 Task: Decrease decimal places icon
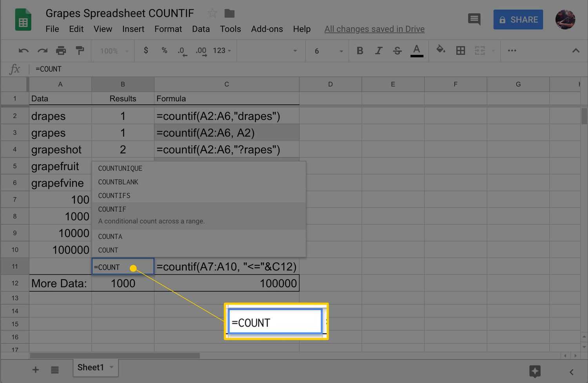pyautogui.click(x=182, y=51)
